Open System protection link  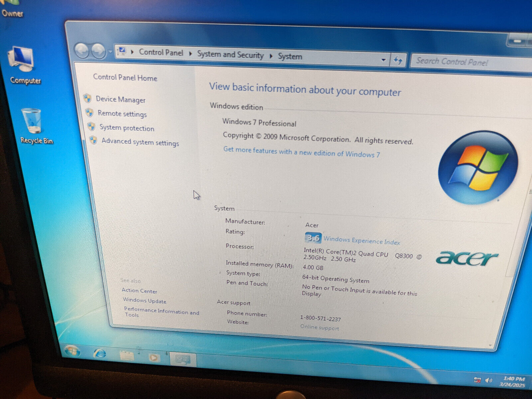[127, 128]
